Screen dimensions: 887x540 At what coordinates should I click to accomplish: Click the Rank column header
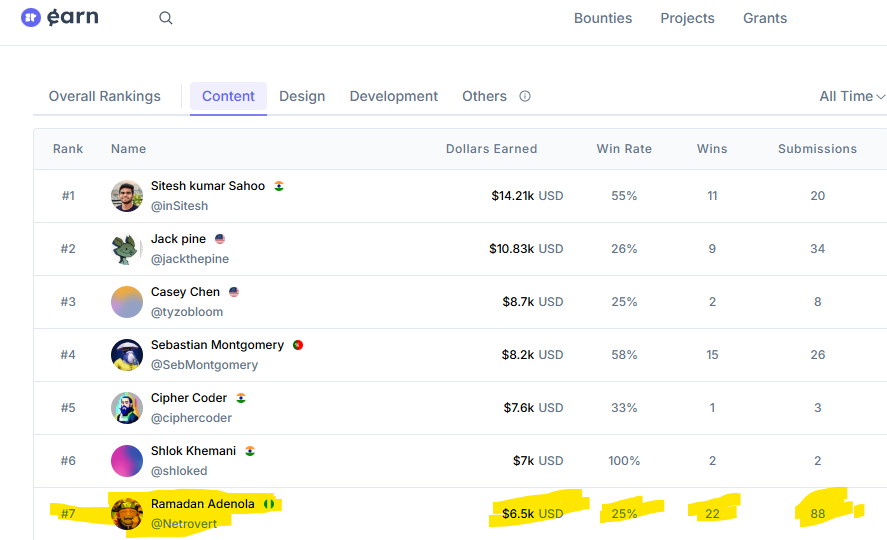(x=68, y=149)
